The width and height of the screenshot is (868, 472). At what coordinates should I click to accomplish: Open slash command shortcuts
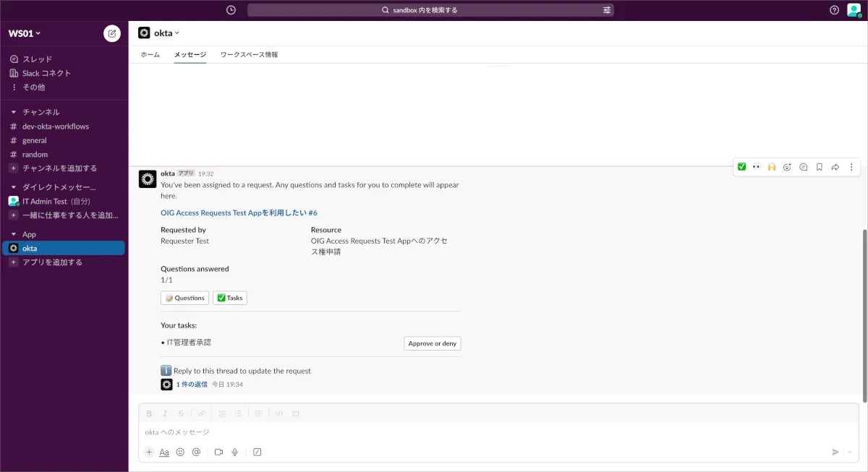(x=257, y=452)
